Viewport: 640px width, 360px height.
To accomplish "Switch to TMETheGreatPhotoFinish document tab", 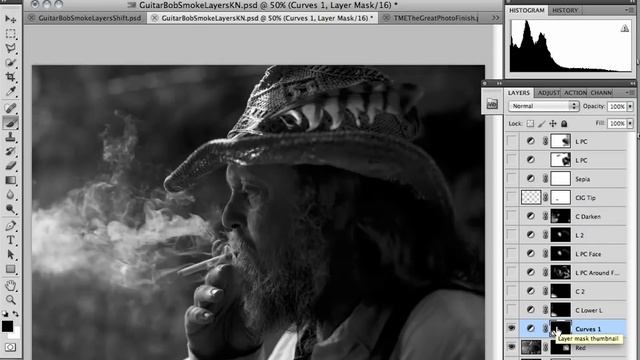I will coord(436,18).
